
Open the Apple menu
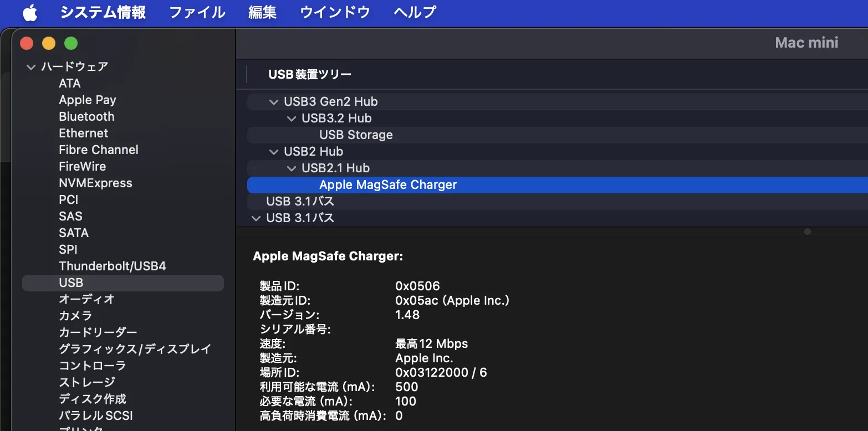30,12
